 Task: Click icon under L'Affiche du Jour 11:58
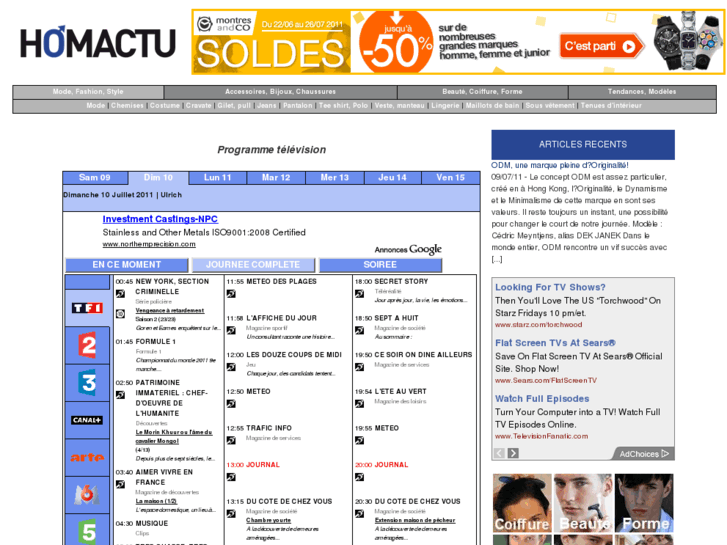coord(231,330)
